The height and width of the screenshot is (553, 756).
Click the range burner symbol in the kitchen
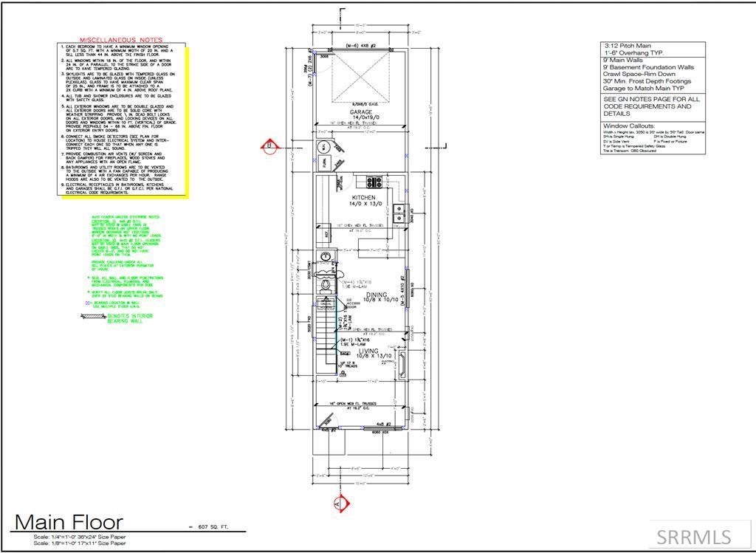pyautogui.click(x=374, y=182)
